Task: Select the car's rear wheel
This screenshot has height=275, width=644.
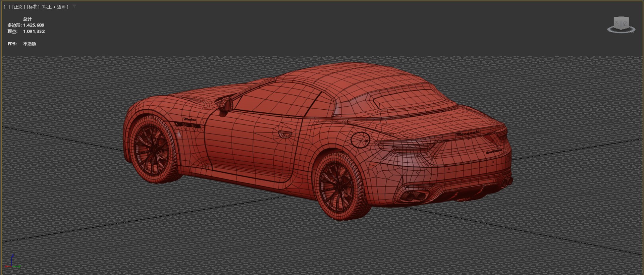Action: click(x=339, y=186)
